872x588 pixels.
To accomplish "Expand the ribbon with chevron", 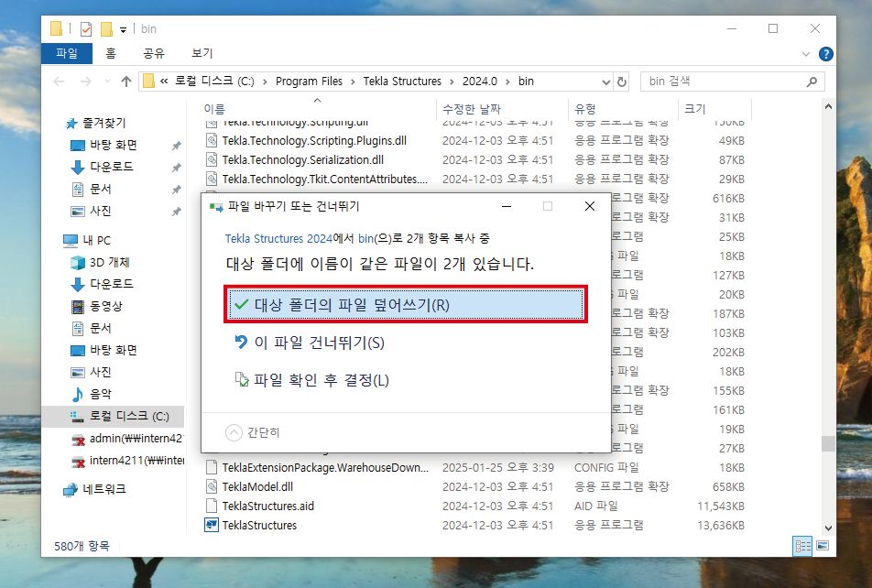I will click(806, 54).
